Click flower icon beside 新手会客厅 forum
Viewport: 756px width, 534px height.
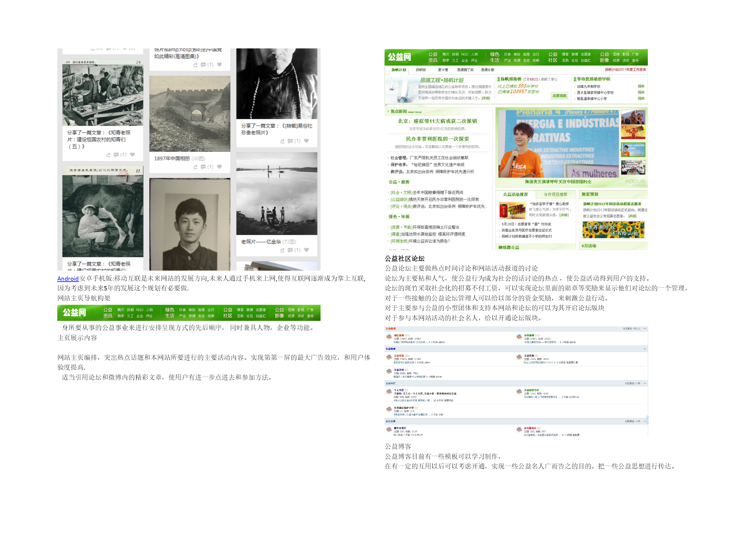[389, 429]
